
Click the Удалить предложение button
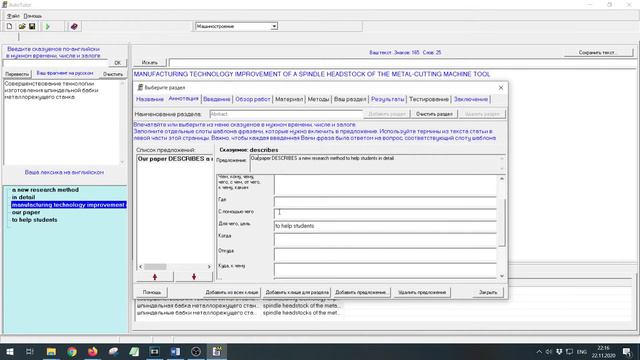click(x=422, y=292)
